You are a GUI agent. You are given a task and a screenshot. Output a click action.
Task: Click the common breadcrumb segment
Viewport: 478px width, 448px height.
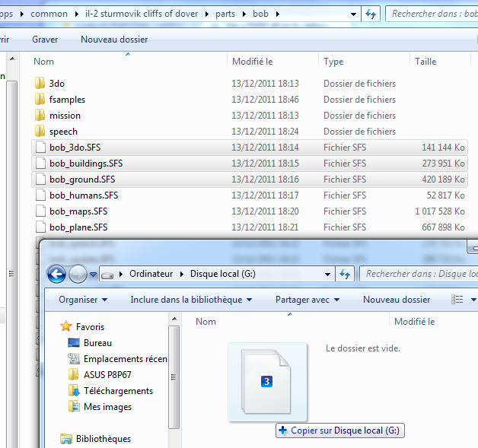pyautogui.click(x=49, y=14)
